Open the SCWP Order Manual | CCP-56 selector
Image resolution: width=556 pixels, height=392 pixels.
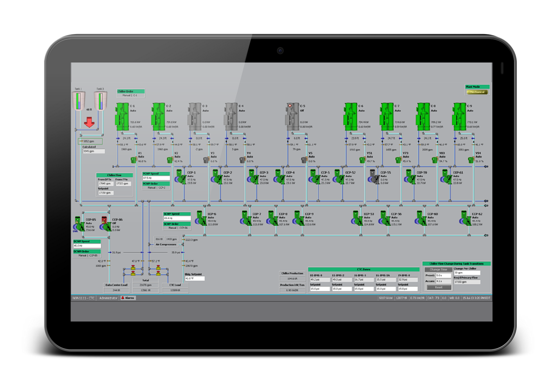click(x=178, y=227)
